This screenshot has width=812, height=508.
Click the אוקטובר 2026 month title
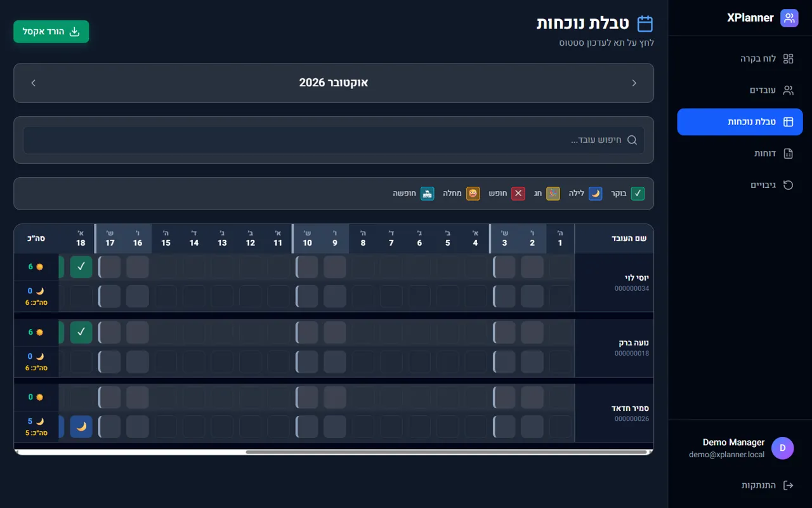(334, 83)
